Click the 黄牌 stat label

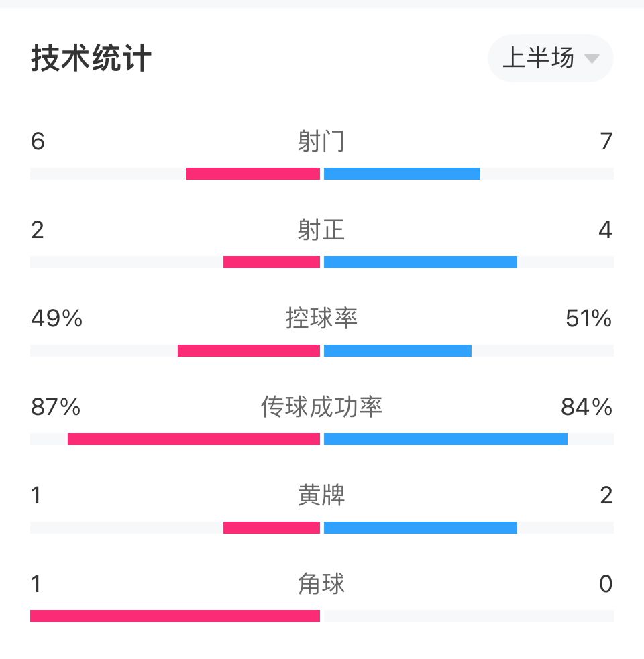tap(321, 495)
